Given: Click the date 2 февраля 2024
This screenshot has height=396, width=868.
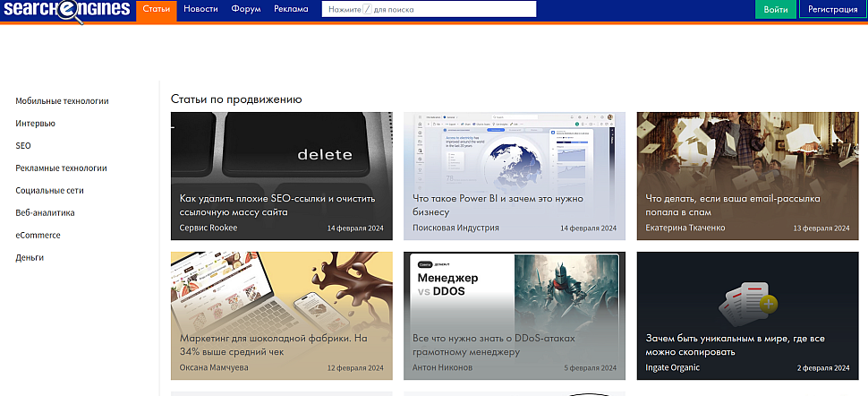Looking at the screenshot, I should click(x=823, y=368).
